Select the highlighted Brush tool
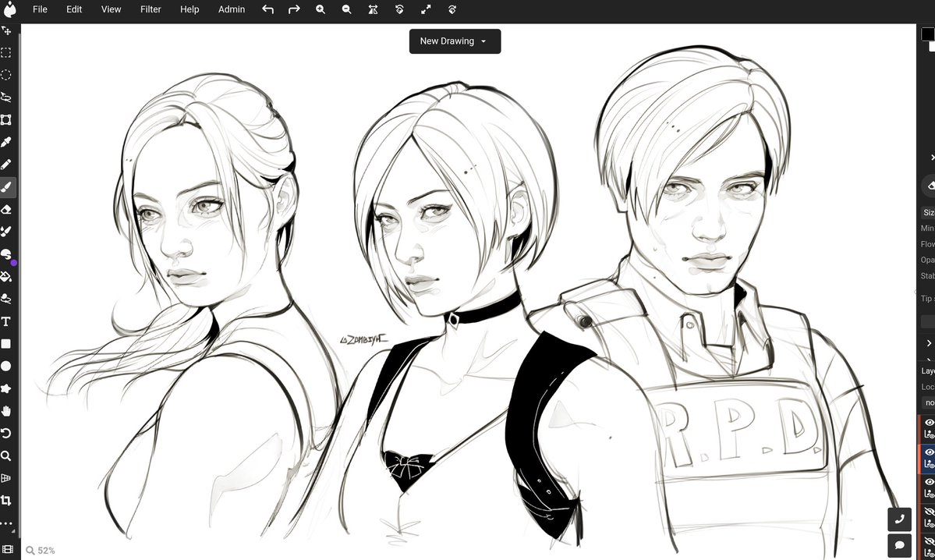 [6, 186]
